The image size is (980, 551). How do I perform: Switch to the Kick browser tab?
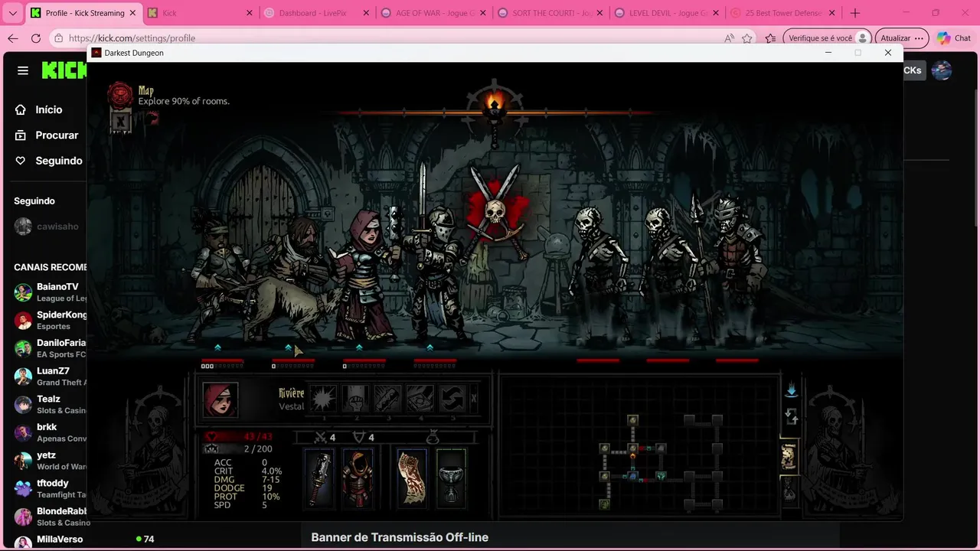pyautogui.click(x=201, y=13)
